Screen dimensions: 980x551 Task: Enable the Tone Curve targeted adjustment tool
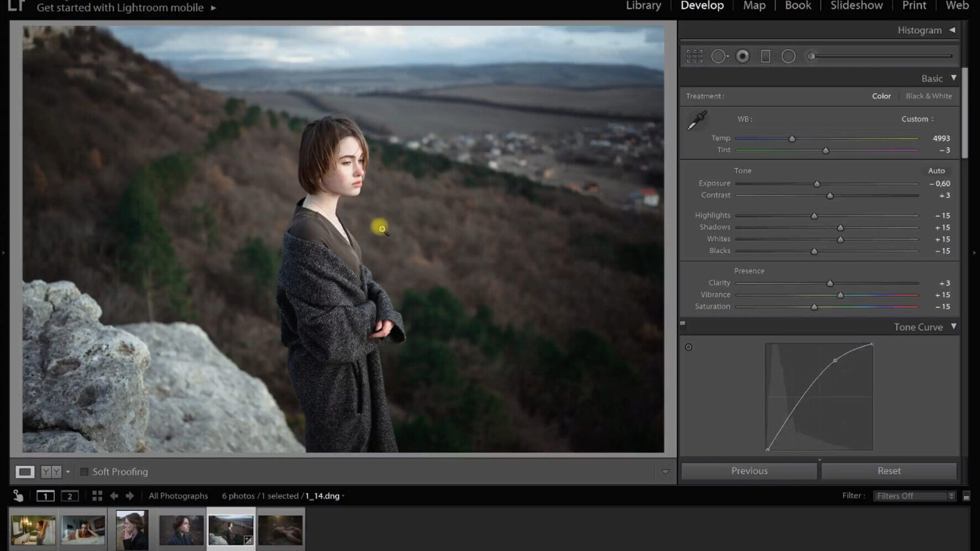click(689, 347)
